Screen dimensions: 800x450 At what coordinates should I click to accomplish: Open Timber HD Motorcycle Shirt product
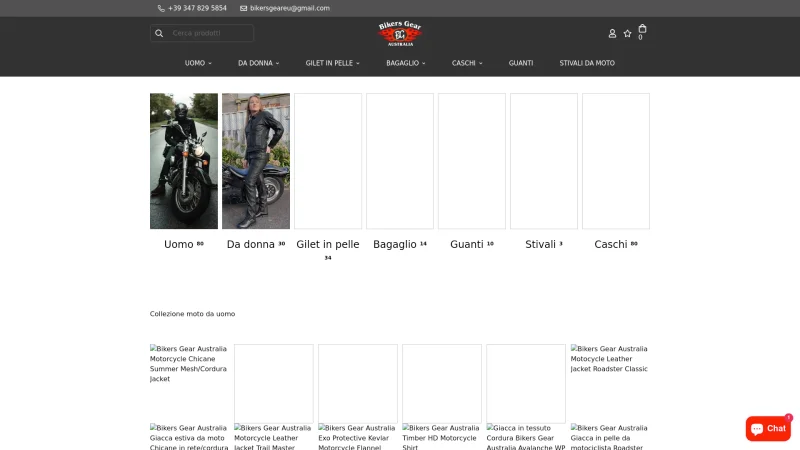[441, 437]
